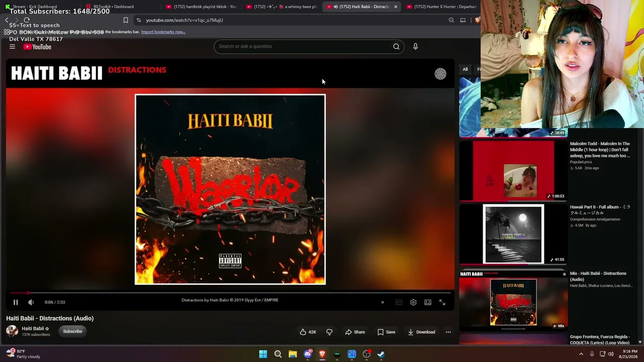The image size is (644, 362).
Task: Open the Comprehension Amalgamation channel name
Action: (595, 219)
